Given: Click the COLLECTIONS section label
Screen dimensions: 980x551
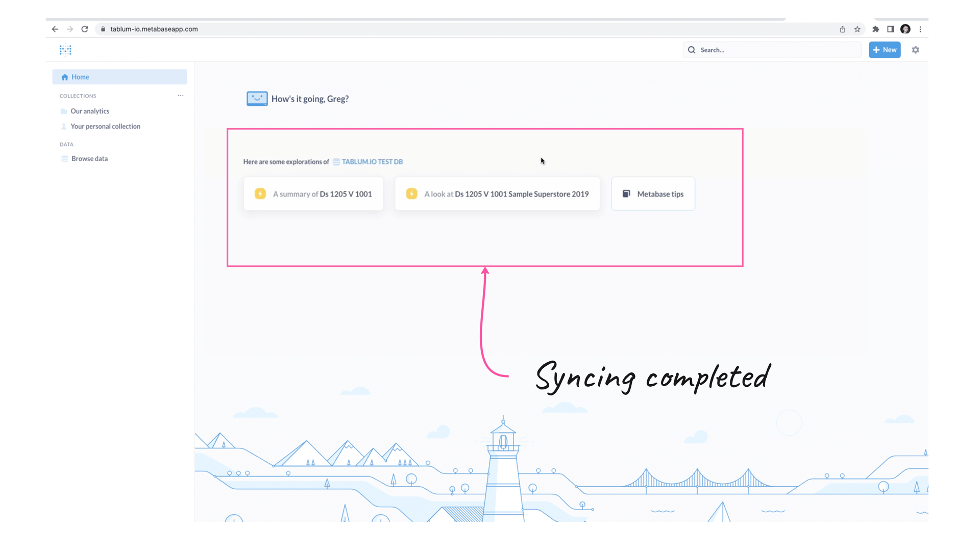Looking at the screenshot, I should (78, 96).
